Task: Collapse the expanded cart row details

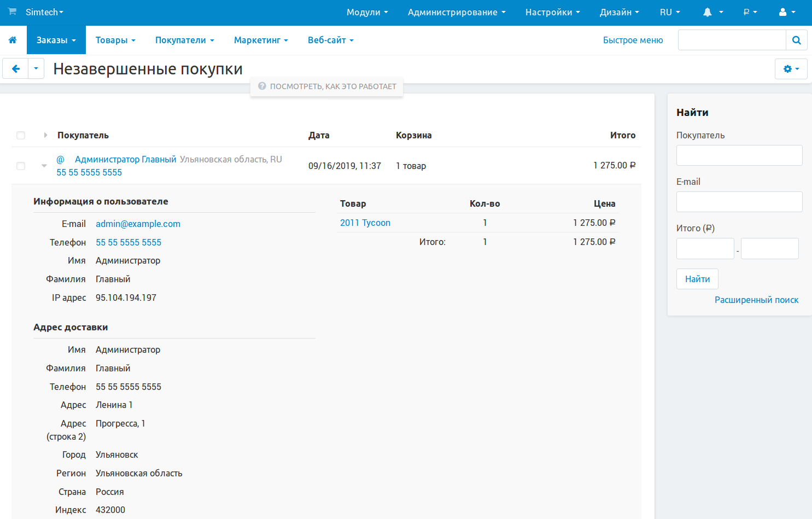Action: tap(44, 166)
